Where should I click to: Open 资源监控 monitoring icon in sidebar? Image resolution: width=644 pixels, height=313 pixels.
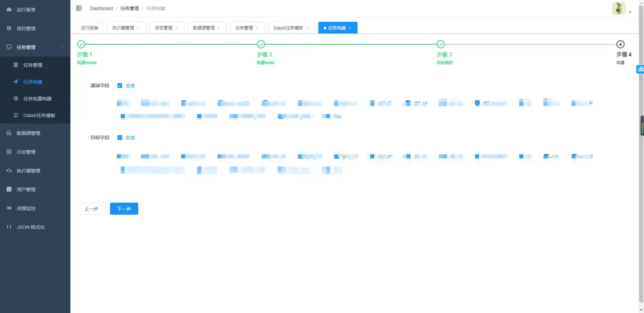tap(9, 208)
